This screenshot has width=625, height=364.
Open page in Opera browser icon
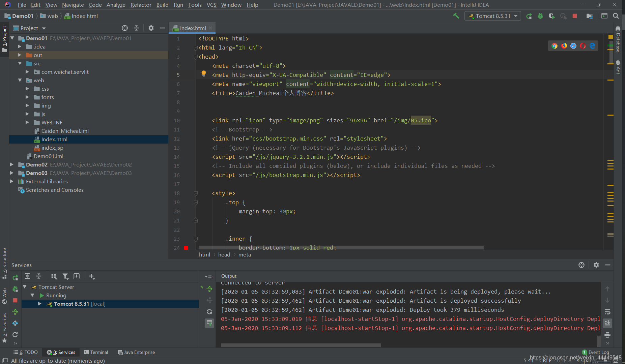click(x=583, y=46)
